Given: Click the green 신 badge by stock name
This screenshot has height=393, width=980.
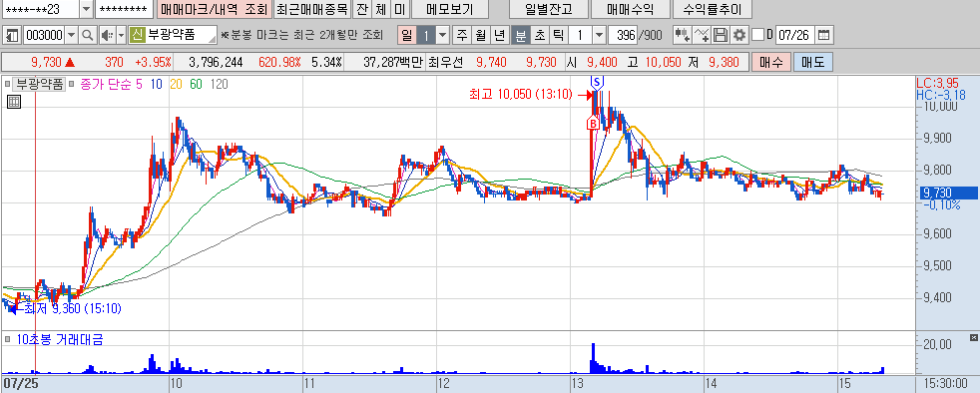Looking at the screenshot, I should (x=138, y=35).
